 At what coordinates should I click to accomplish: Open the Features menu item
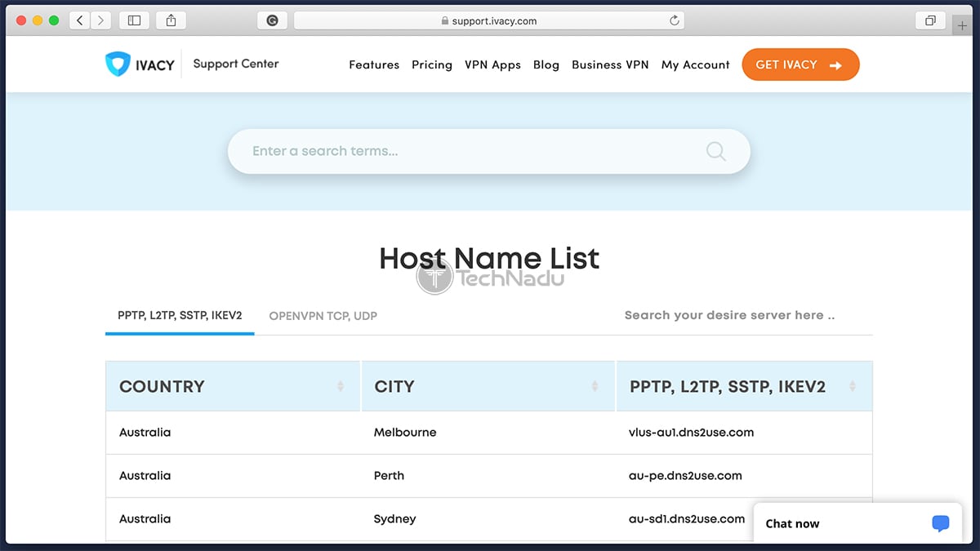[x=374, y=65]
